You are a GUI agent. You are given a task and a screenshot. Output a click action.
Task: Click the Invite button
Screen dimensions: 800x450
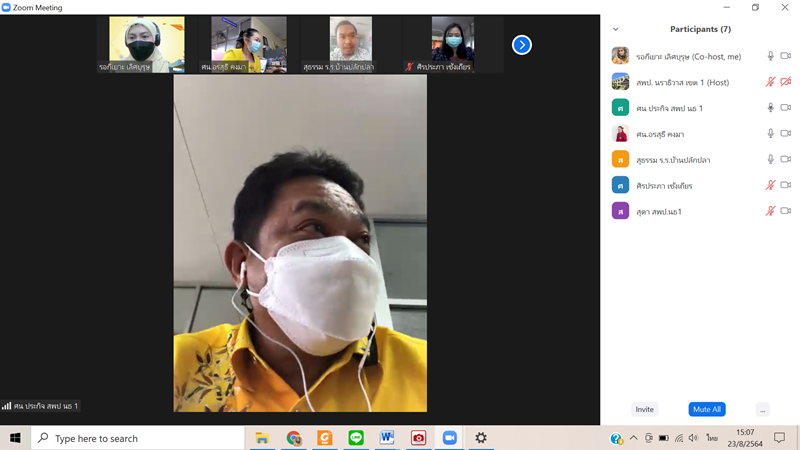[645, 409]
